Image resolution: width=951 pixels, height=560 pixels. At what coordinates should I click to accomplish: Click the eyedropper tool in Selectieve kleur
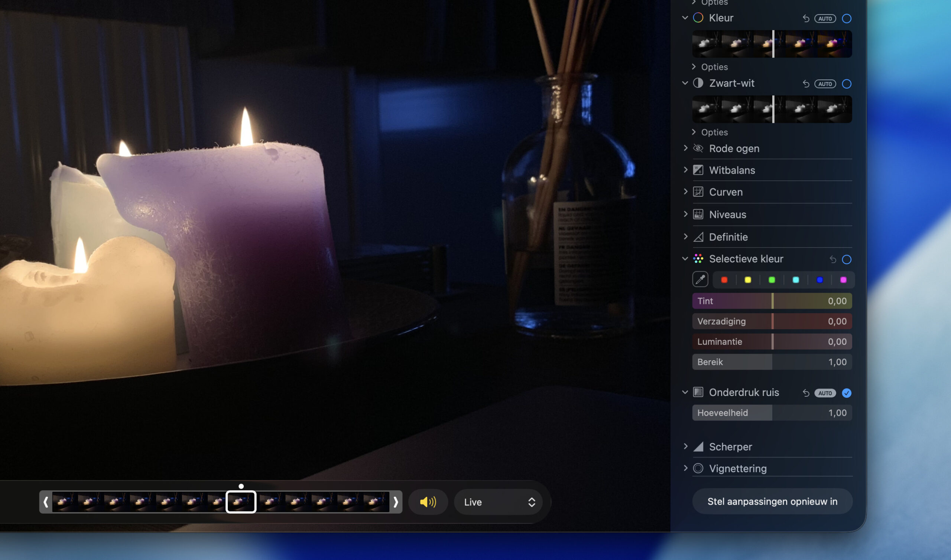(700, 279)
